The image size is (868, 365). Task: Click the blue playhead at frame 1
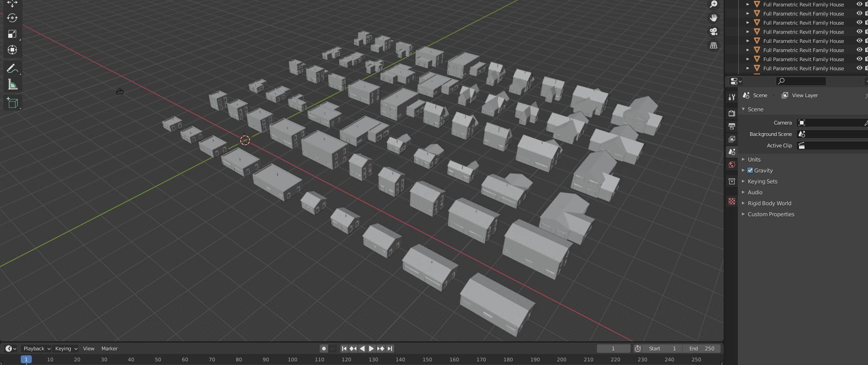point(26,360)
